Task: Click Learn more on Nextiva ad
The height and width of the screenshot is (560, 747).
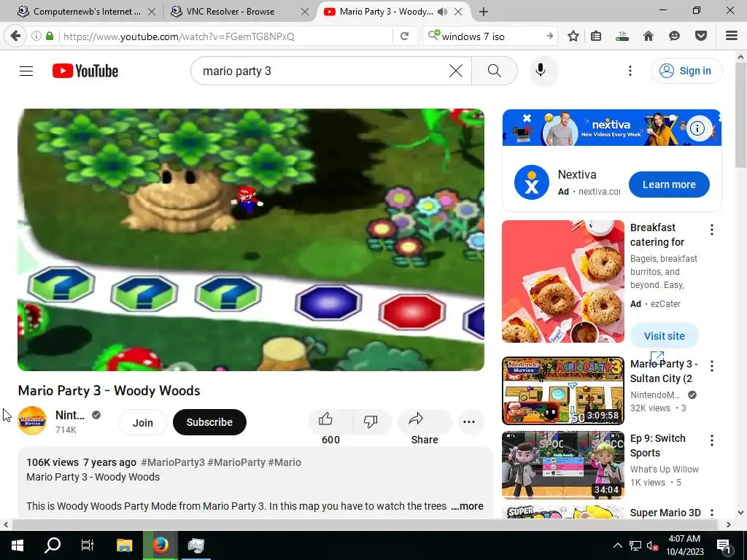Action: coord(669,184)
